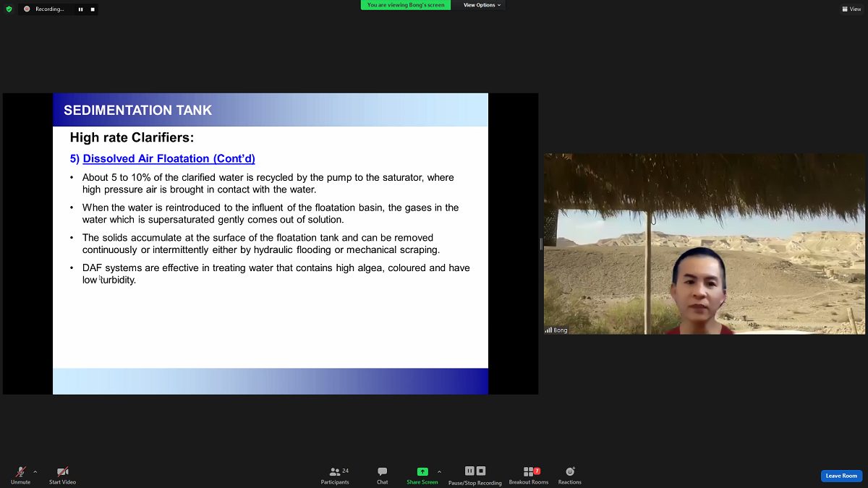Click the red recording indicator dot
The width and height of the screenshot is (868, 488).
click(27, 9)
